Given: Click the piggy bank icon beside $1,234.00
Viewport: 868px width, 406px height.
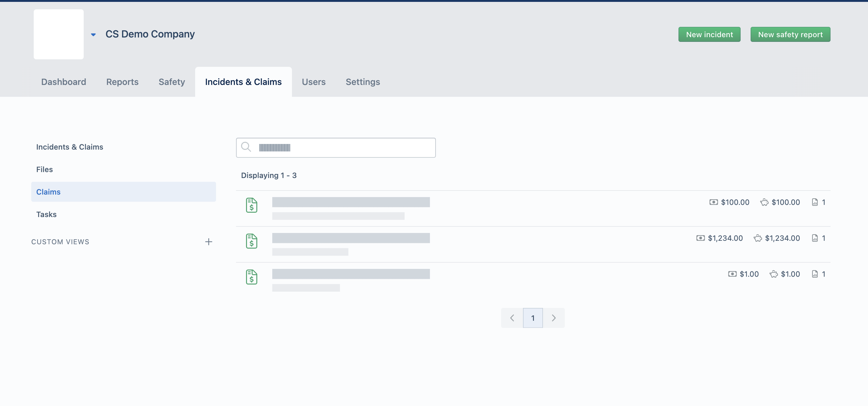Looking at the screenshot, I should pyautogui.click(x=758, y=238).
